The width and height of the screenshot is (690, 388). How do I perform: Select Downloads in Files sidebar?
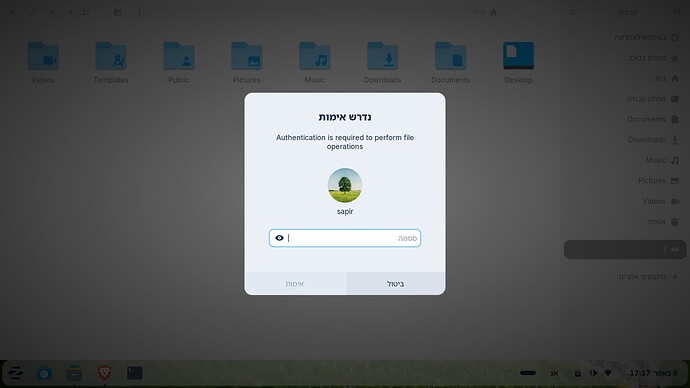pos(625,140)
